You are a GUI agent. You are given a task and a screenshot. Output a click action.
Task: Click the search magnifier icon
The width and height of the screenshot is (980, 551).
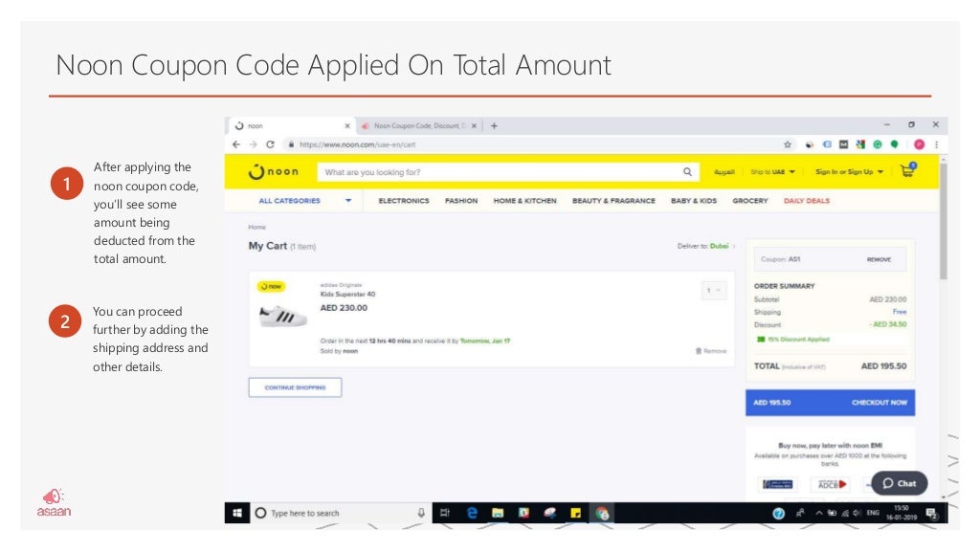pyautogui.click(x=687, y=172)
